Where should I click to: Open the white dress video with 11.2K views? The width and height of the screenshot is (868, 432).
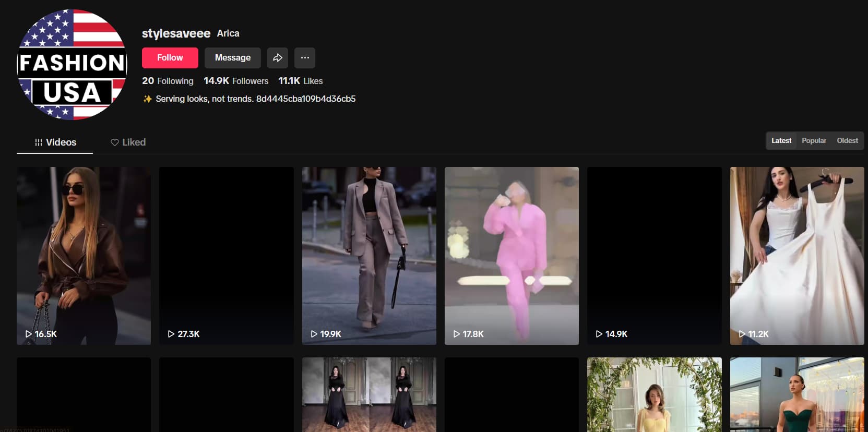[x=797, y=256]
